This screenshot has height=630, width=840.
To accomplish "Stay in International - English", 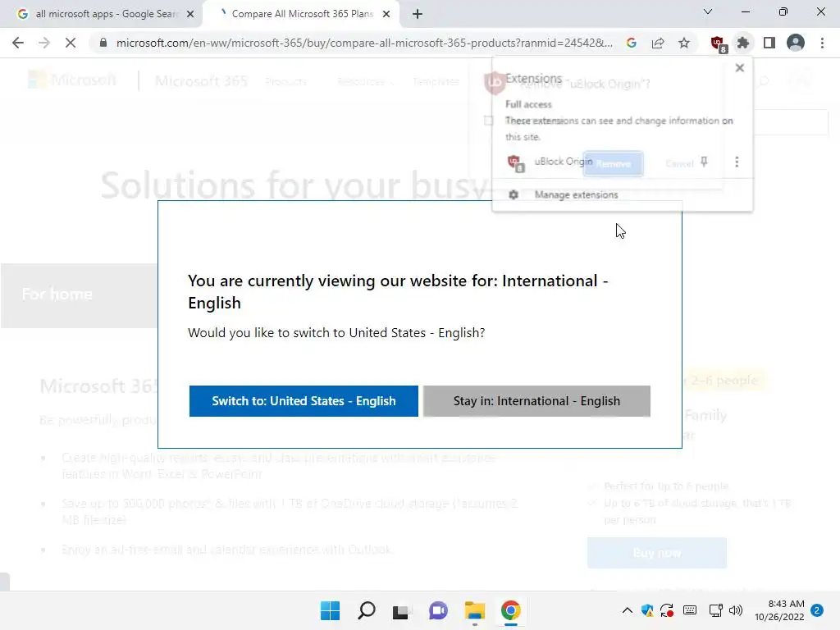I will click(536, 400).
